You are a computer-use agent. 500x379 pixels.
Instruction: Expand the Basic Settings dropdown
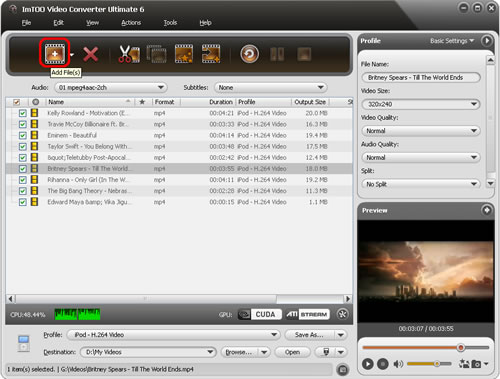click(452, 41)
